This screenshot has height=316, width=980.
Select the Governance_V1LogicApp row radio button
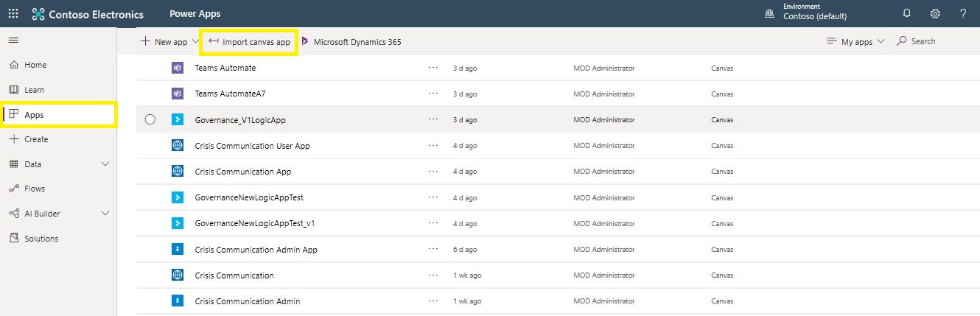tap(150, 119)
